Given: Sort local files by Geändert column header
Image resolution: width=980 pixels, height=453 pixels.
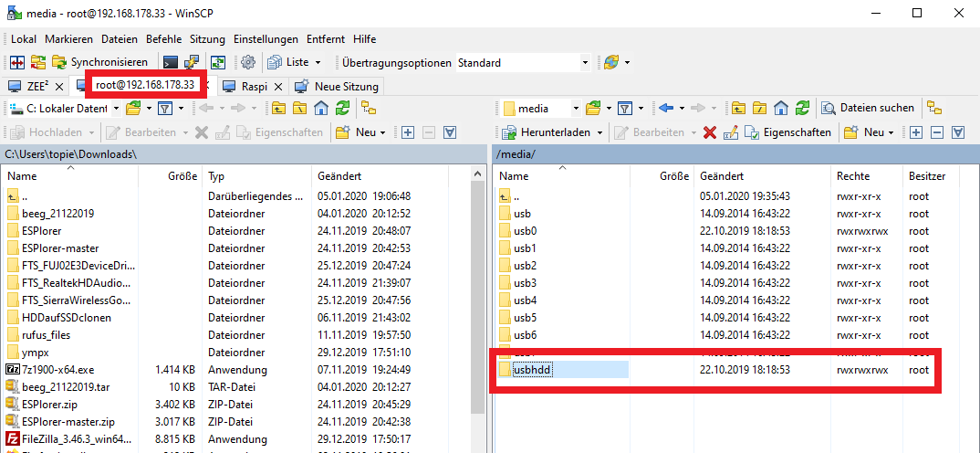Looking at the screenshot, I should tap(339, 175).
